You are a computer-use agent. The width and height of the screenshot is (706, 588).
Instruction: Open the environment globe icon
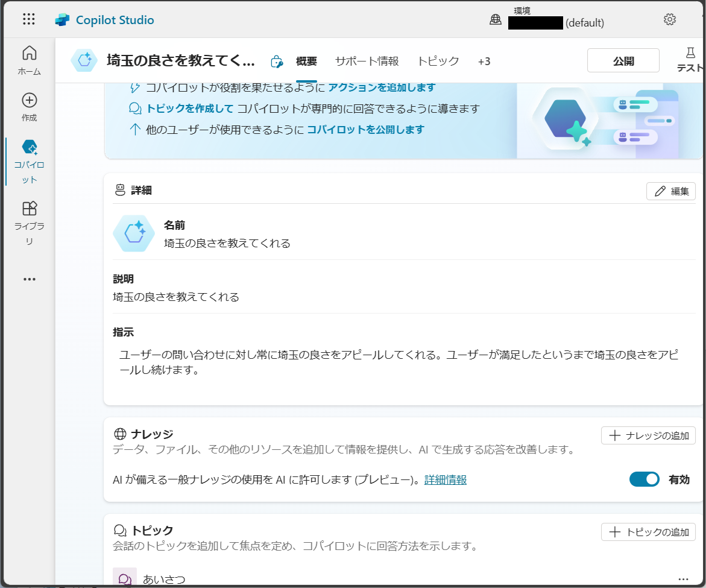(495, 19)
